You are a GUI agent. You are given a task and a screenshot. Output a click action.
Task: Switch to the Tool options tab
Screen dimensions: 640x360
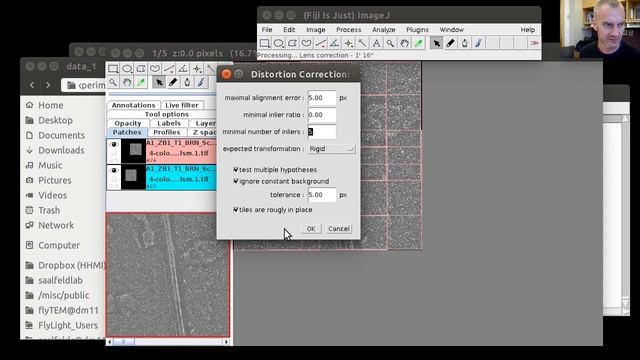click(x=167, y=114)
